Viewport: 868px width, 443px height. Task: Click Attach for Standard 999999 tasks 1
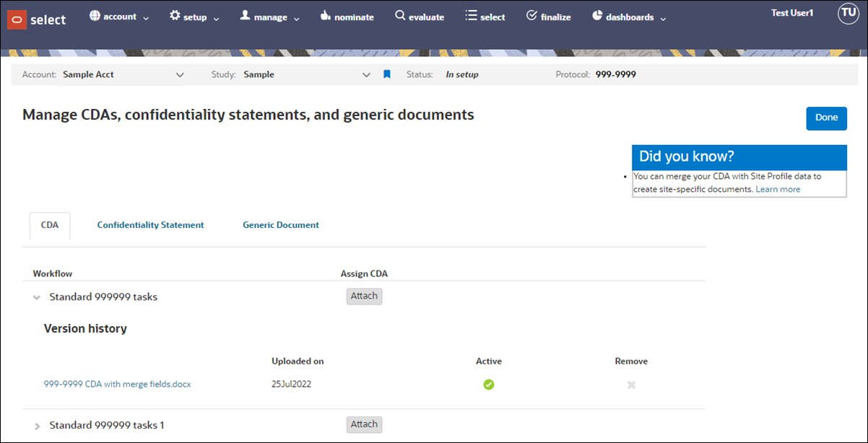point(365,424)
